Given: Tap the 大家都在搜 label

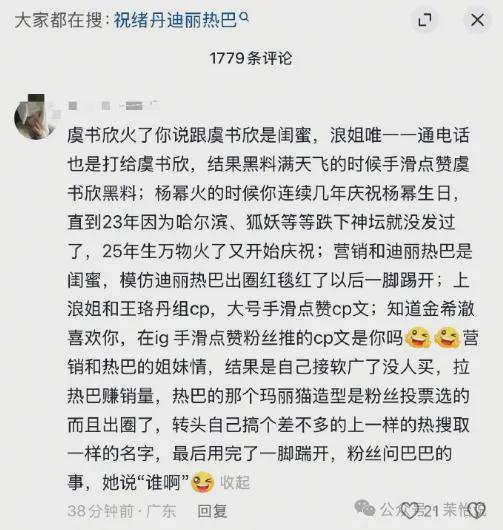Looking at the screenshot, I should tap(58, 20).
